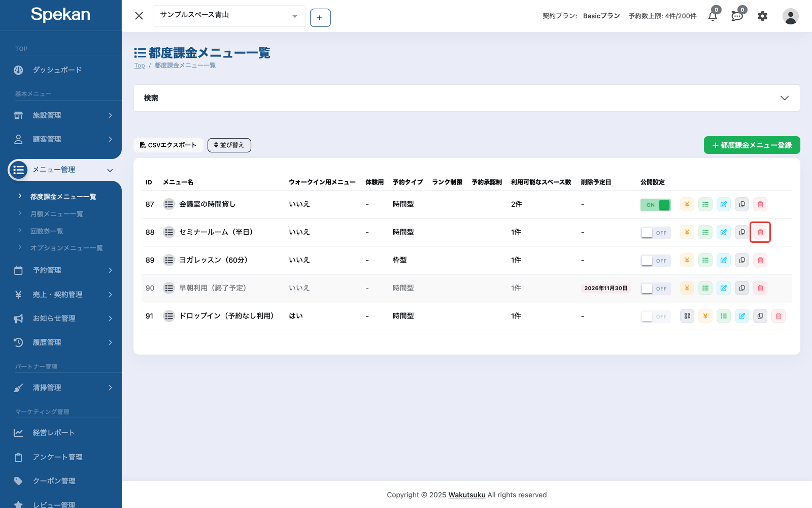Screen dimensions: 812x508
Task: Click the yen pricing icon for ドロップイン row
Action: click(705, 316)
